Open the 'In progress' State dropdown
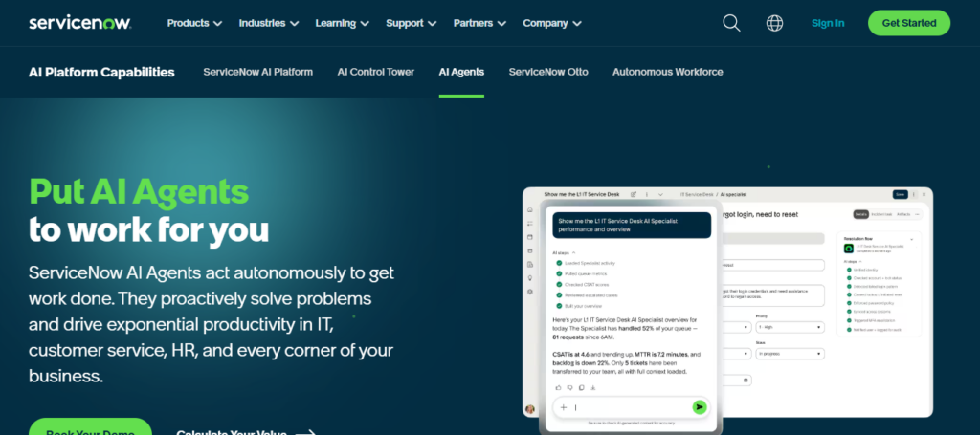980x435 pixels. (x=790, y=353)
